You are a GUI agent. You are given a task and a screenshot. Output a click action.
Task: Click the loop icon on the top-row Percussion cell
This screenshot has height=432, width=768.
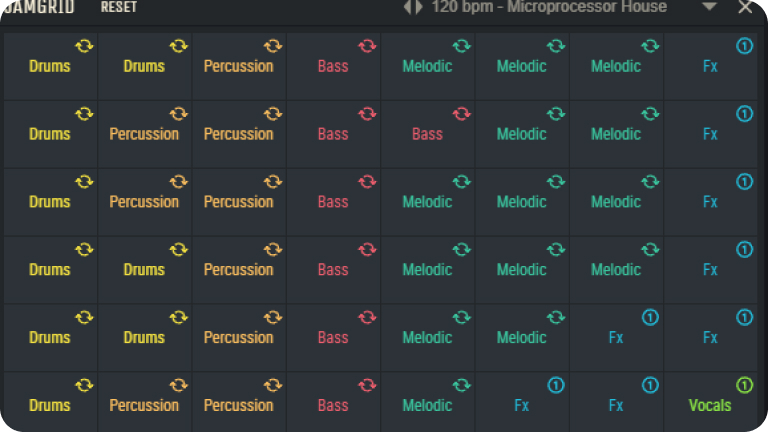coord(273,46)
